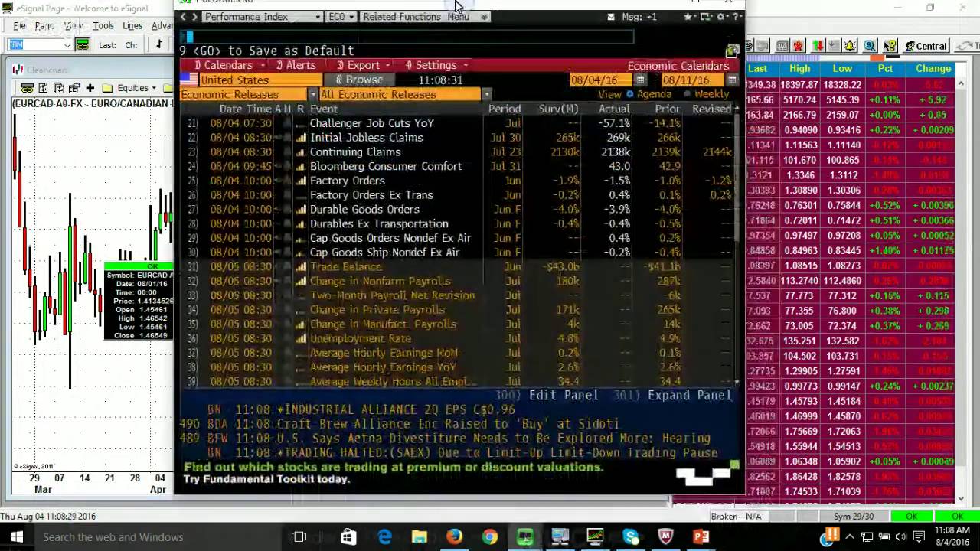The height and width of the screenshot is (551, 980).
Task: Select the Durable Goods Orders event
Action: 364,209
